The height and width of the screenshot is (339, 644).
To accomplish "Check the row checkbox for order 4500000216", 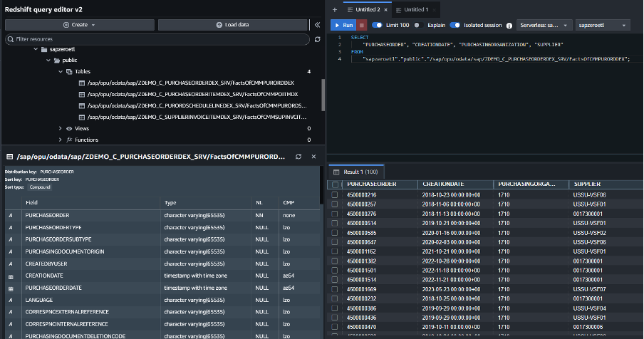I will [335, 194].
